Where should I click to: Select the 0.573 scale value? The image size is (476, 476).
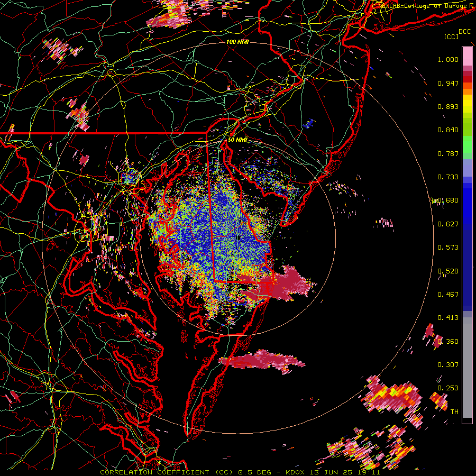(x=448, y=248)
